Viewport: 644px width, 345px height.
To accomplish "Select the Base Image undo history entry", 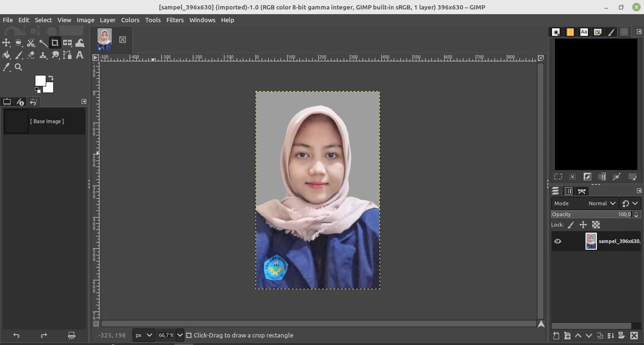I will pos(44,121).
